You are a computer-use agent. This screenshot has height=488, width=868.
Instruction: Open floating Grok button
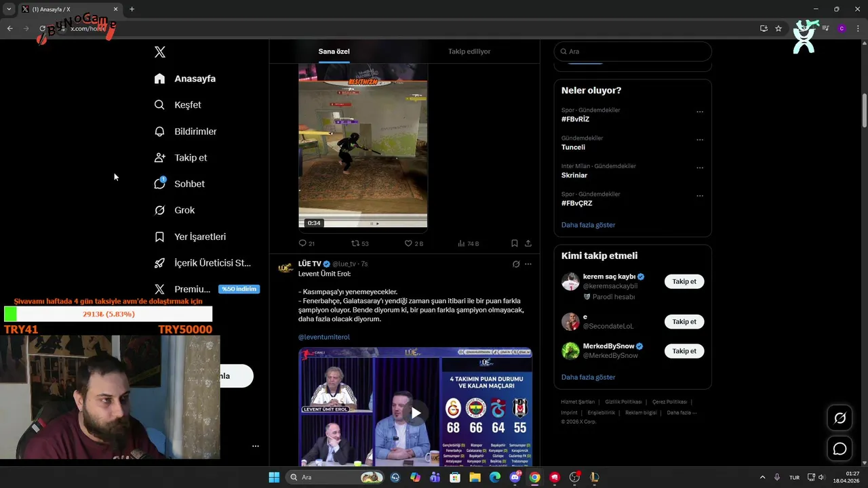coord(840,418)
